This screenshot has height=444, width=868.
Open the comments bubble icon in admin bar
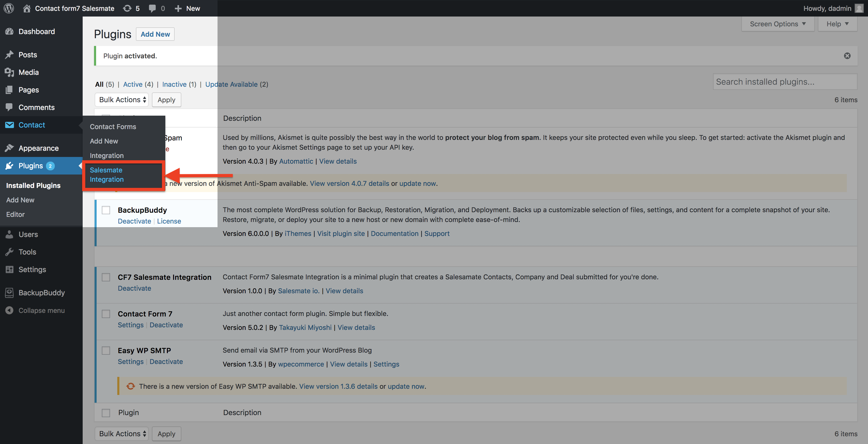coord(152,8)
